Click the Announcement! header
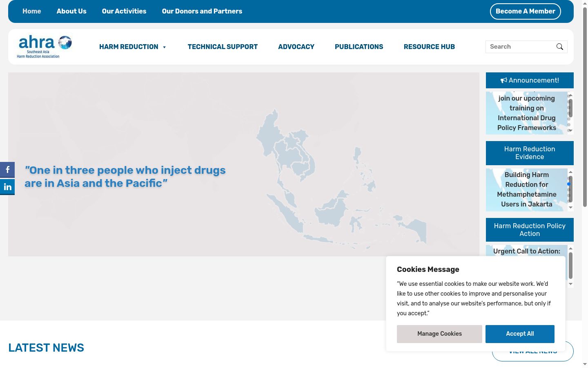588x368 pixels. pos(530,80)
